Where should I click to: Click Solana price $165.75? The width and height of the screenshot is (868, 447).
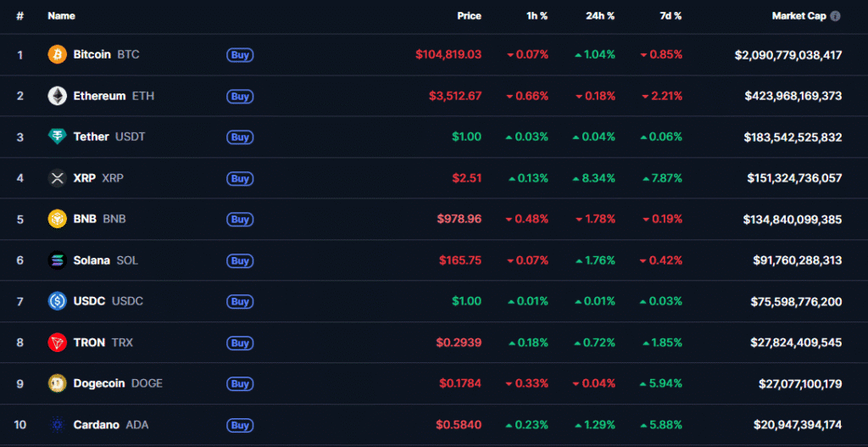click(x=460, y=260)
